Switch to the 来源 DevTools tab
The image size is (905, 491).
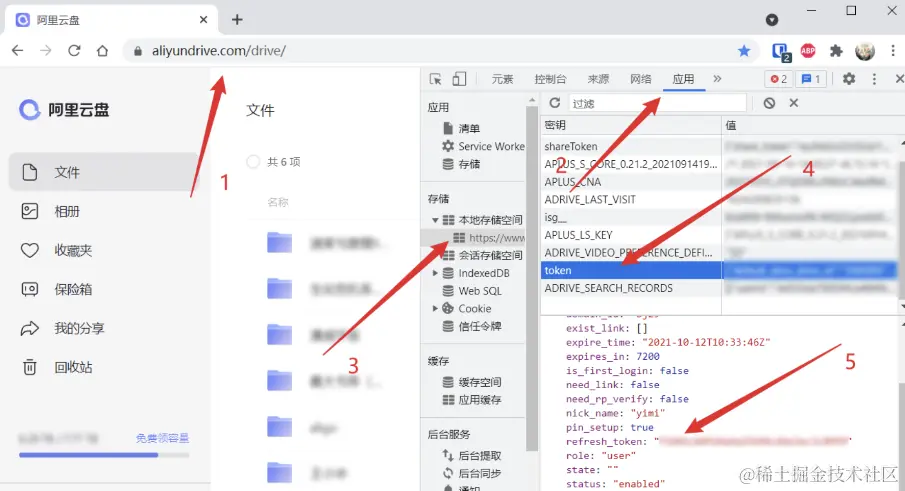[x=598, y=79]
